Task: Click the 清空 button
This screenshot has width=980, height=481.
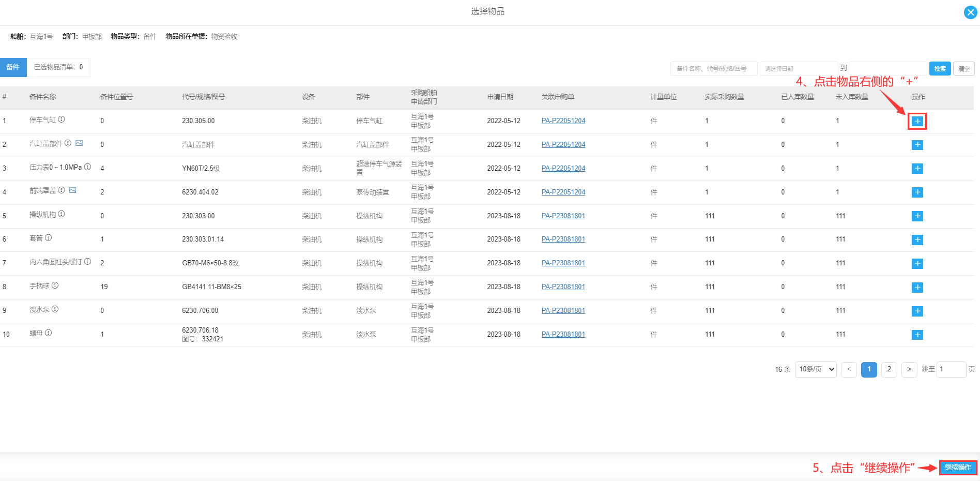Action: pyautogui.click(x=964, y=68)
